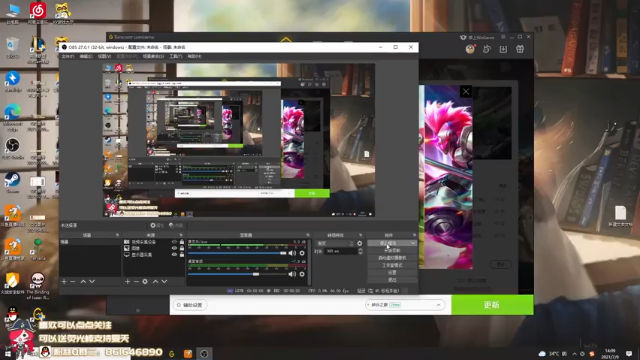Click 退出 button in OBS controls

coord(392,280)
